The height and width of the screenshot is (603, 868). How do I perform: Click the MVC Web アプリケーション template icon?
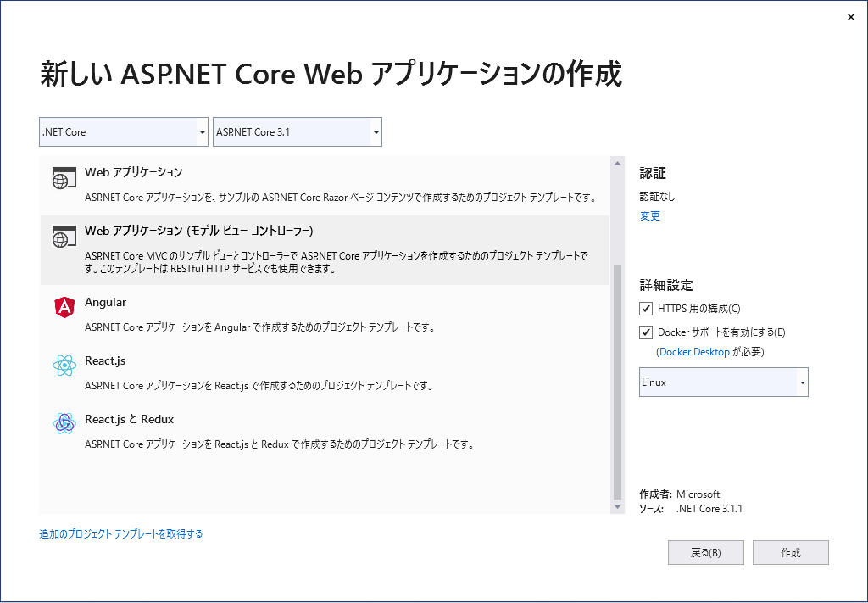(64, 237)
